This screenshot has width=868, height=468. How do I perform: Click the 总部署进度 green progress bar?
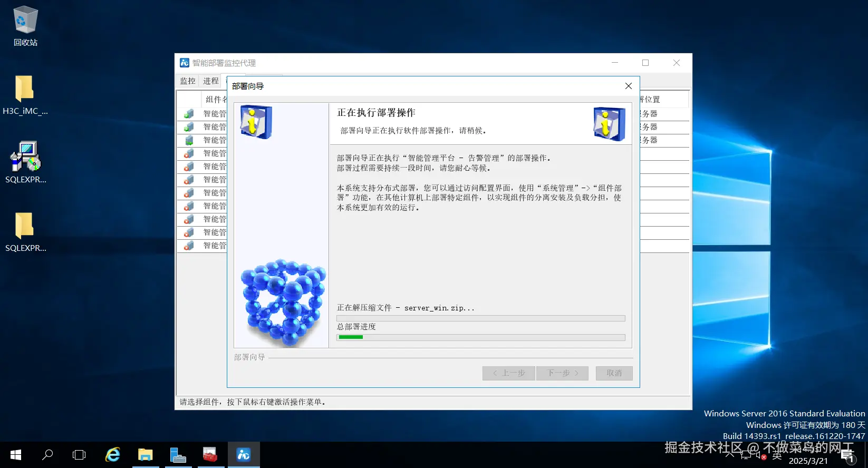(x=481, y=337)
